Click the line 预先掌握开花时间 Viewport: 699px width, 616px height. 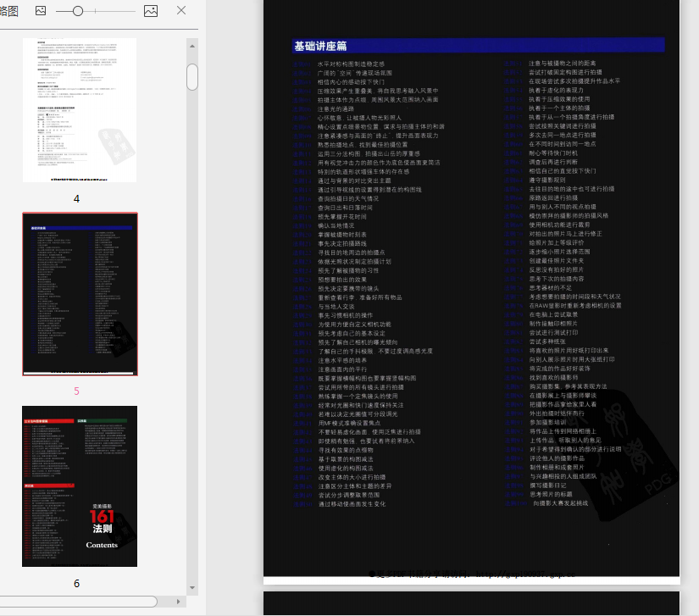(x=342, y=217)
